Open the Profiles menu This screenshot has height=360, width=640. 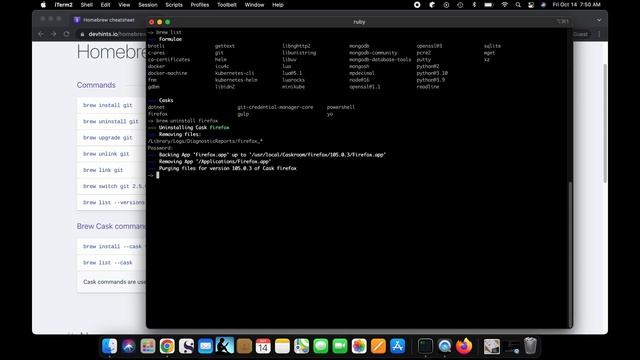(200, 5)
